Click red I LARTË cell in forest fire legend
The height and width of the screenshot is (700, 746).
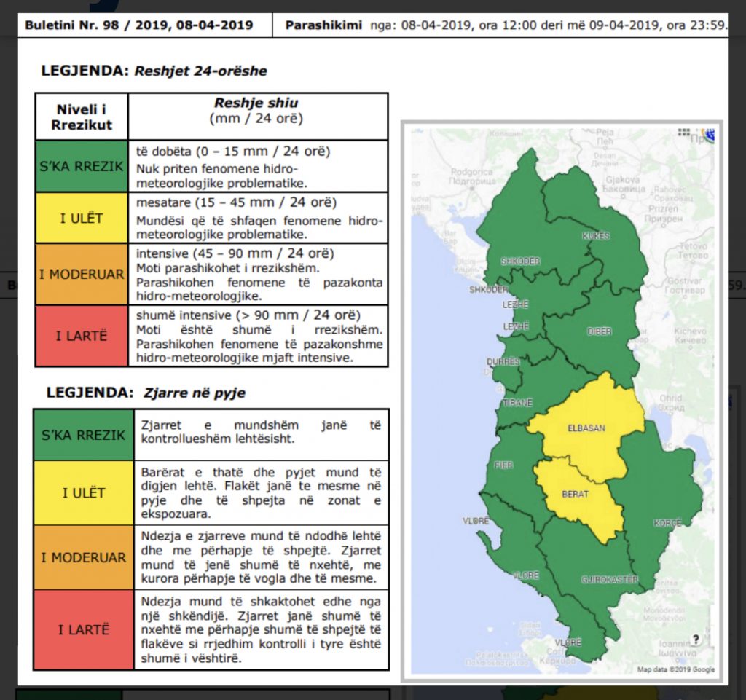(83, 629)
